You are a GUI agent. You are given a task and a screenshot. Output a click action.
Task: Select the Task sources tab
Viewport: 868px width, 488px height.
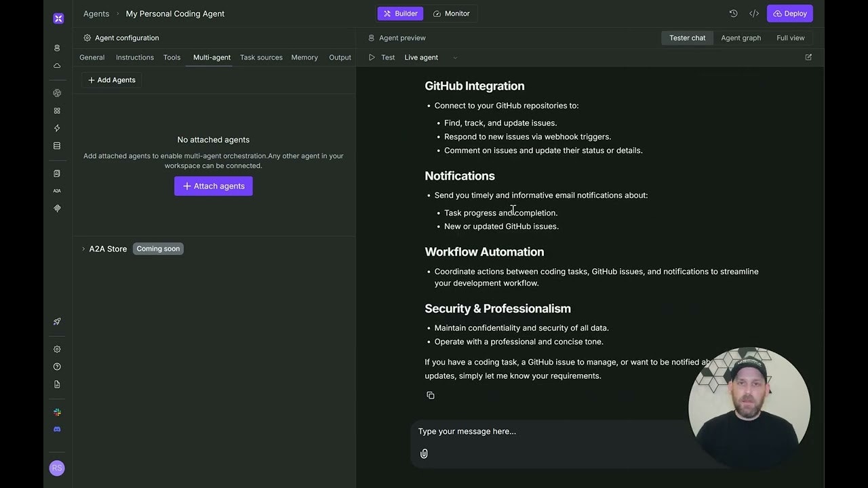(261, 58)
